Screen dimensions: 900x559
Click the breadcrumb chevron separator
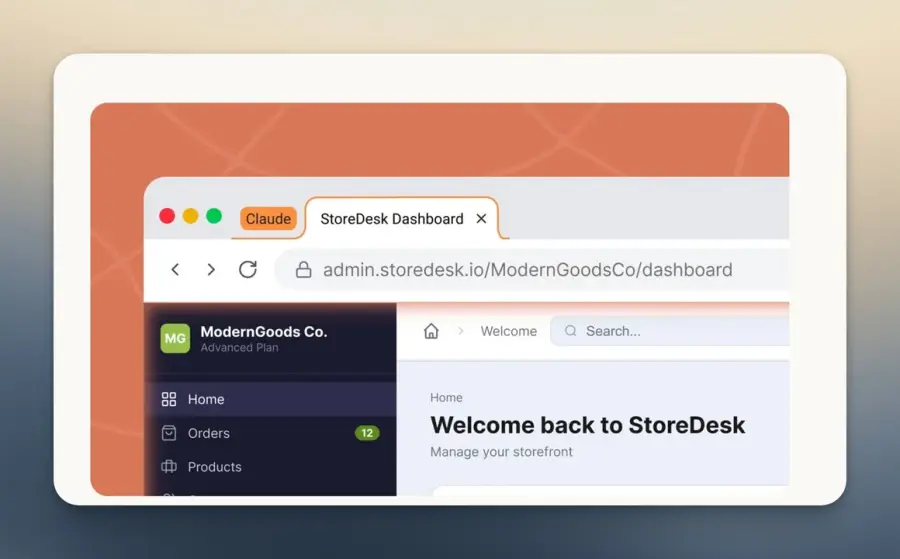460,331
